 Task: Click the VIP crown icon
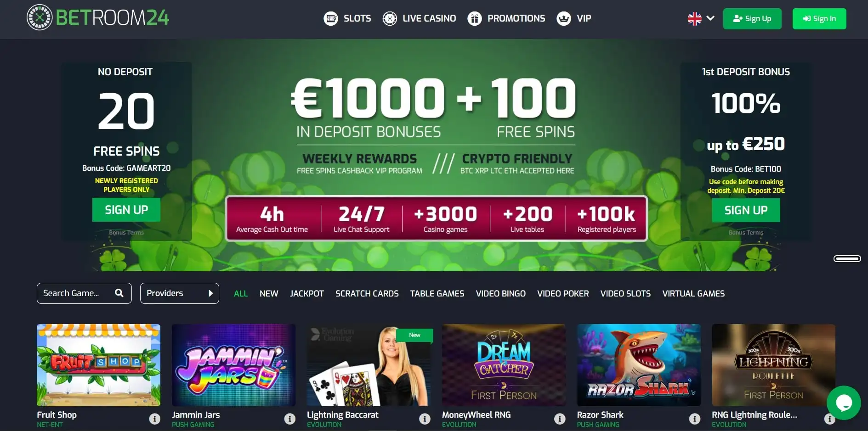click(564, 18)
